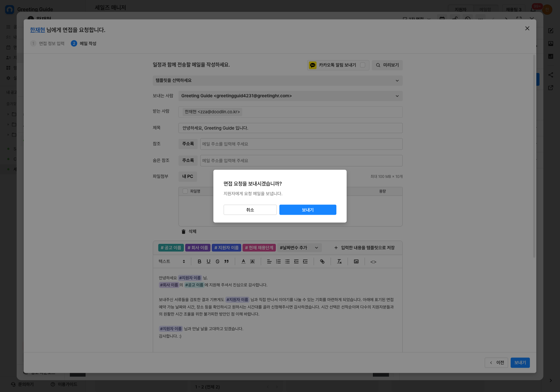This screenshot has height=392, width=560.
Task: Insert an ordered numbered list
Action: pyautogui.click(x=278, y=261)
